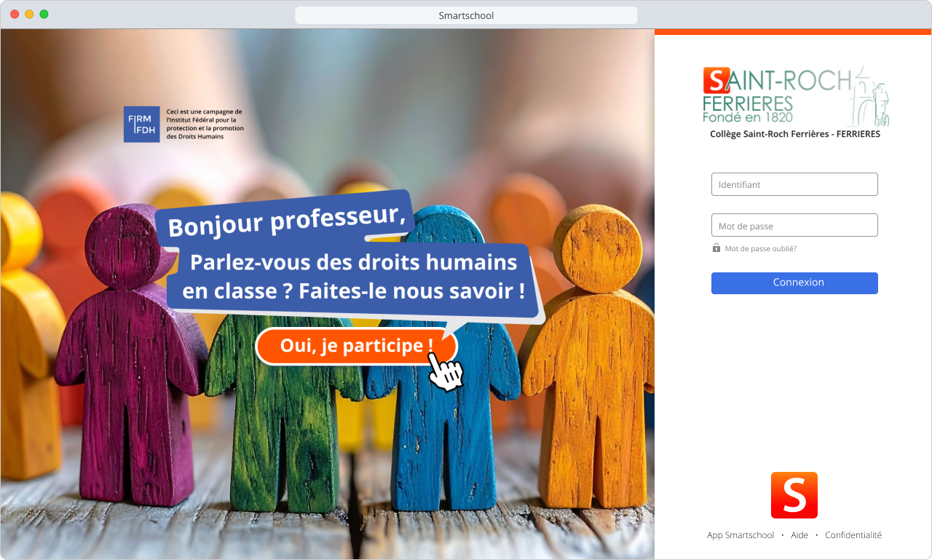Click the church sketch in the school logo
This screenshot has height=560, width=932.
(x=871, y=96)
